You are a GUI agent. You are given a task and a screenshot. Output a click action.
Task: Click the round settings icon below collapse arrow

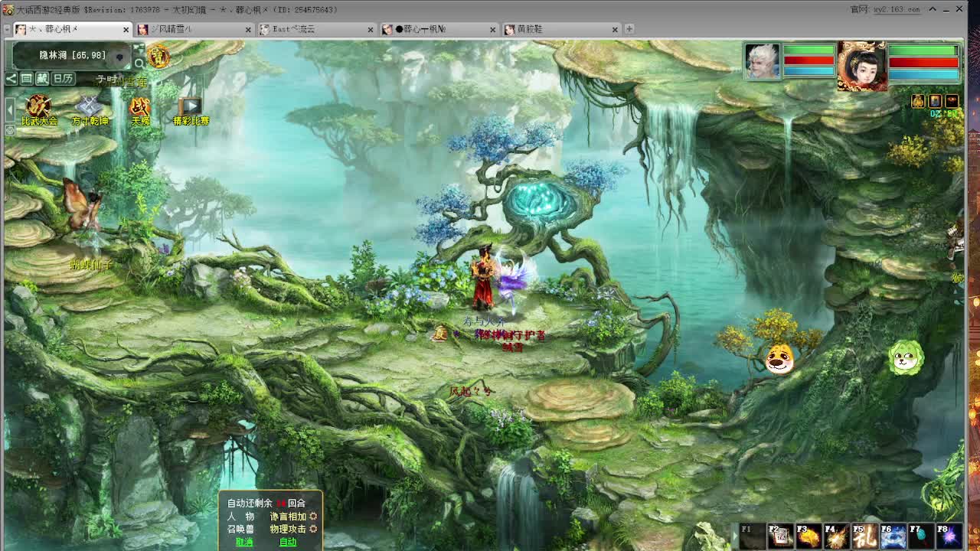(10, 129)
